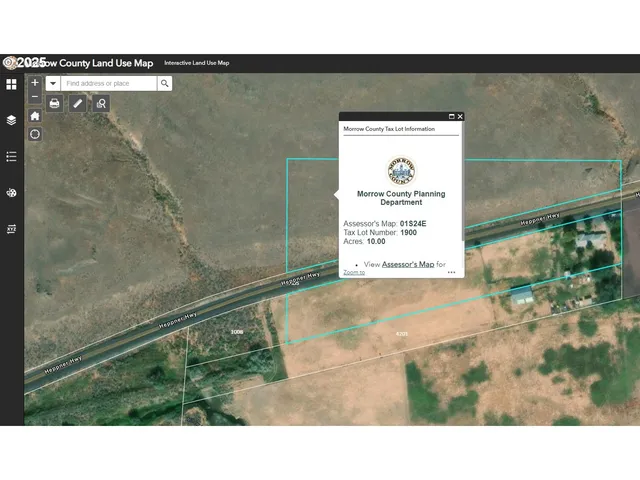Open the popup more options ellipsis
The width and height of the screenshot is (640, 480).
click(x=452, y=272)
